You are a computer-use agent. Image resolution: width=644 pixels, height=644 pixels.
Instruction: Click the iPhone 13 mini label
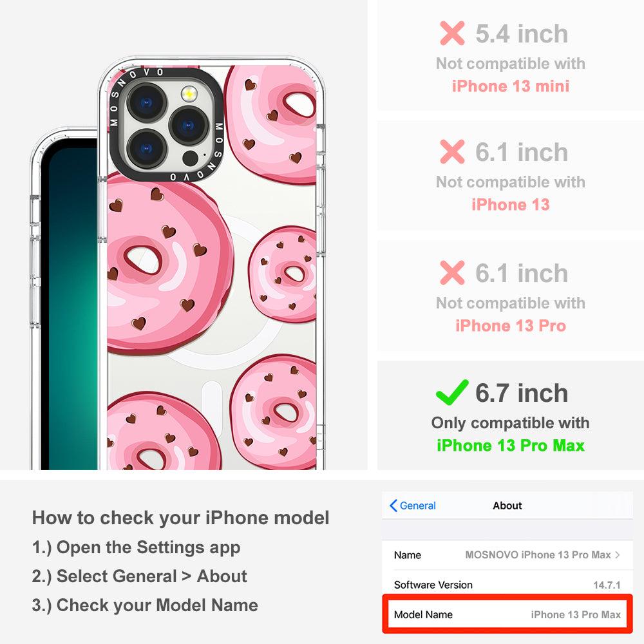tap(511, 86)
